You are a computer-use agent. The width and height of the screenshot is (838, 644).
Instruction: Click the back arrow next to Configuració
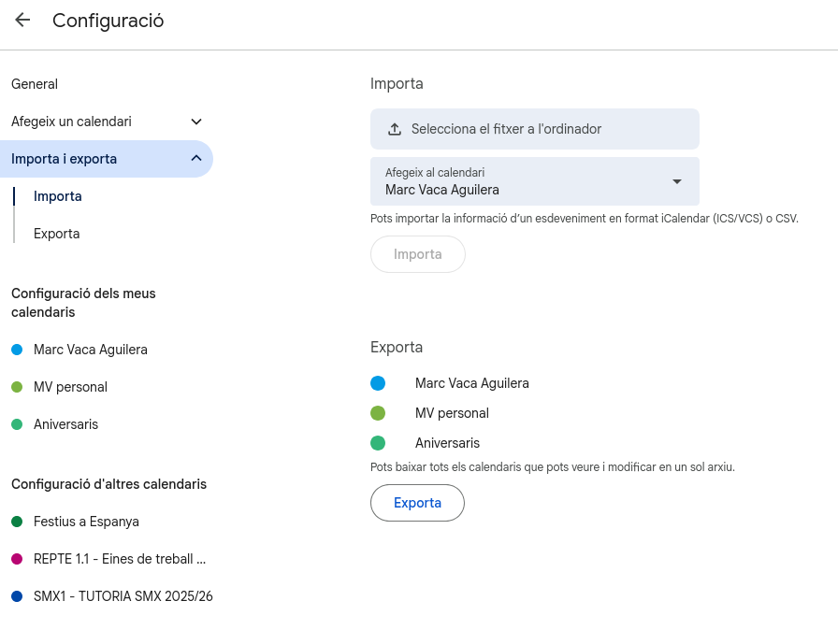tap(22, 21)
